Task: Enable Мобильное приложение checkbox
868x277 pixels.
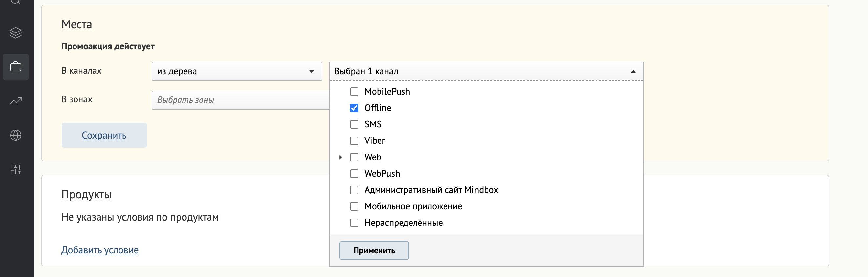Action: coord(354,206)
